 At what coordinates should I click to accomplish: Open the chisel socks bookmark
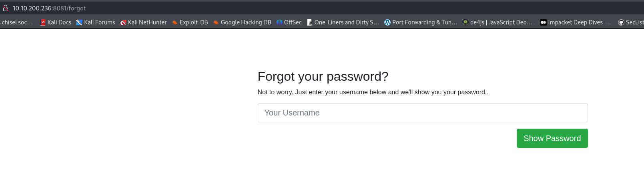point(17,22)
